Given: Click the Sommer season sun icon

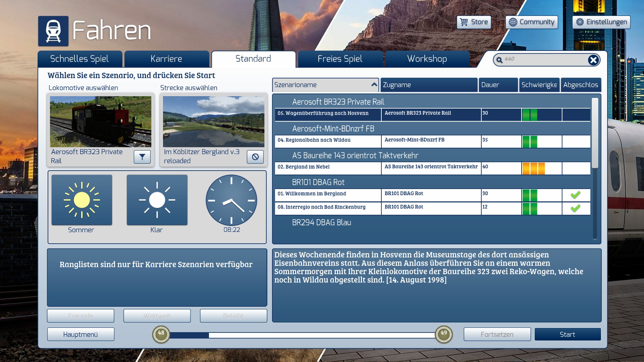Looking at the screenshot, I should (82, 200).
